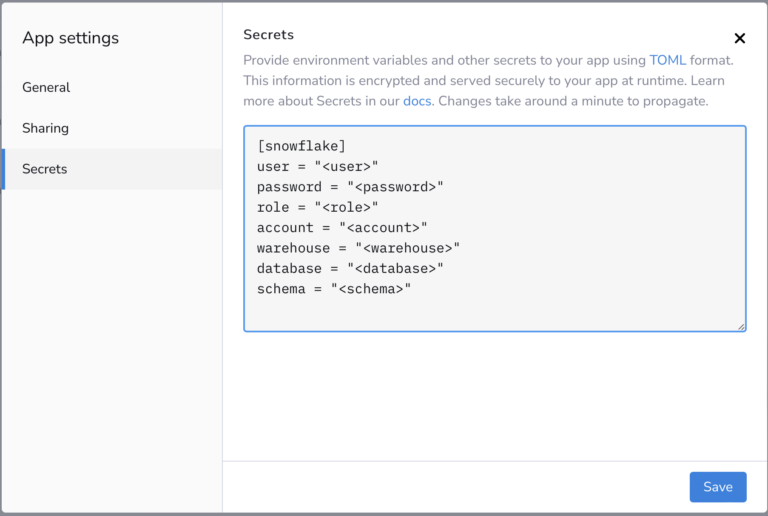Click the password = "<password>" line
Viewport: 768px width, 516px height.
[349, 187]
